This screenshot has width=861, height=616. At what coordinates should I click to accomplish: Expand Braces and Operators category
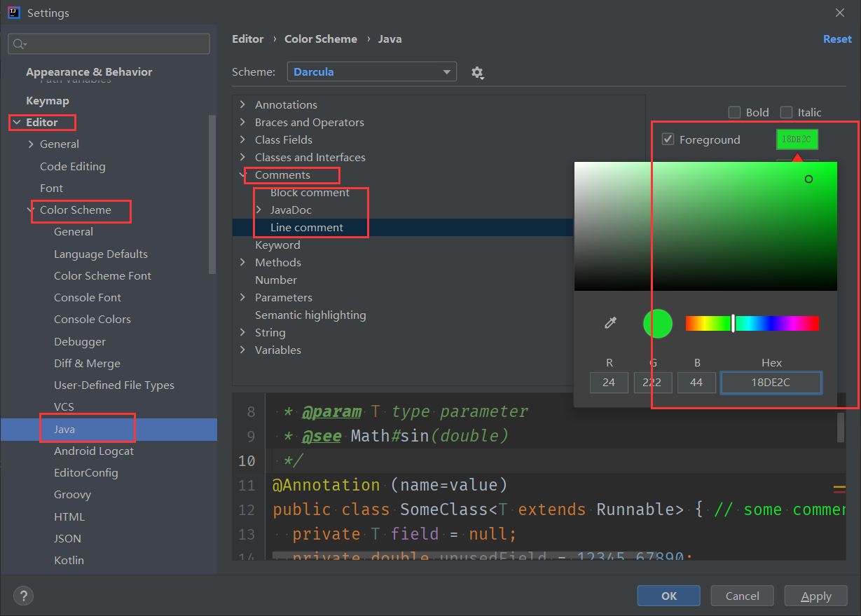pos(242,122)
